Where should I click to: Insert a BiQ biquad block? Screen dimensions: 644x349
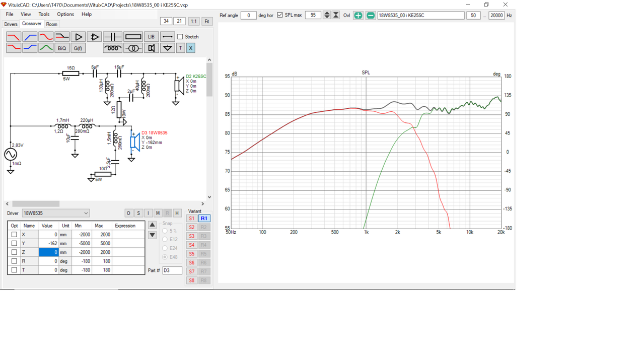[x=62, y=48]
